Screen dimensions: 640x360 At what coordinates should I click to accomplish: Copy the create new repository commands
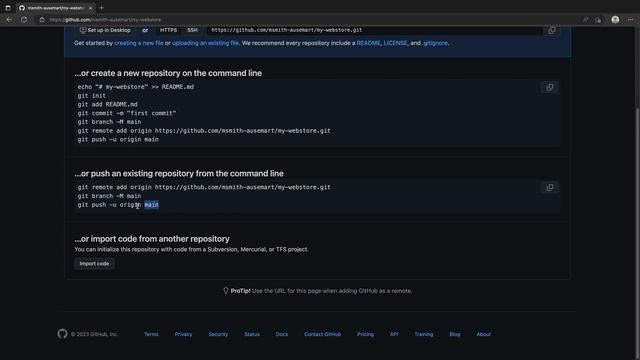pos(550,87)
